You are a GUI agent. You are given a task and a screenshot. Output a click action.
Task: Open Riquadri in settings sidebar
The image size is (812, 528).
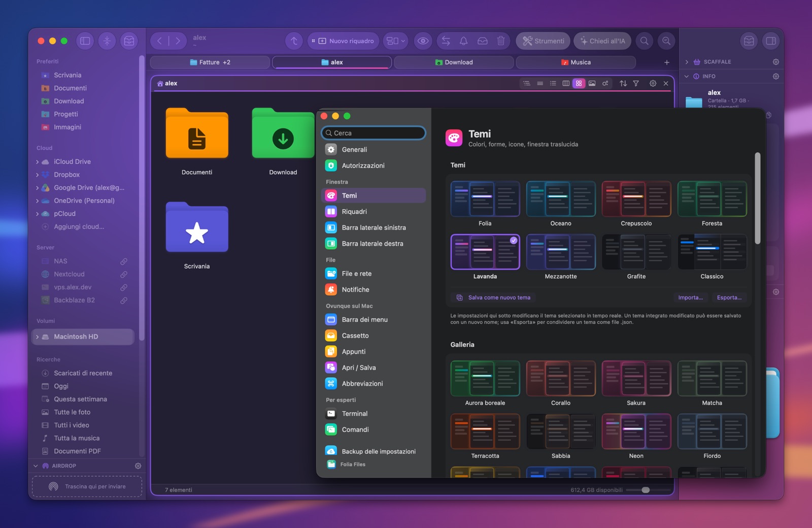click(374, 212)
